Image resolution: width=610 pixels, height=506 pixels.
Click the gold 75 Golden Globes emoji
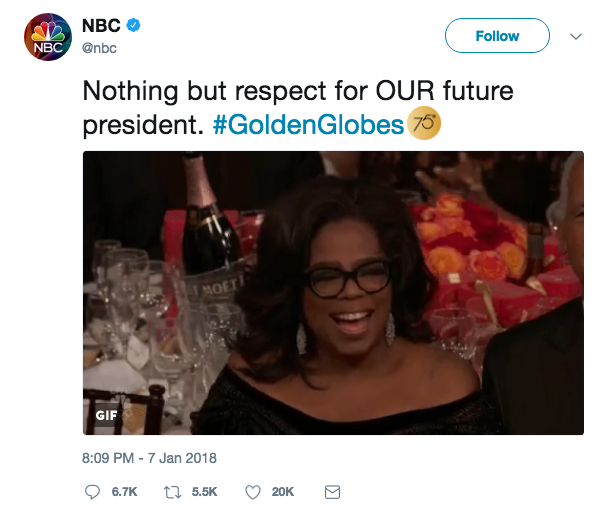[x=424, y=125]
